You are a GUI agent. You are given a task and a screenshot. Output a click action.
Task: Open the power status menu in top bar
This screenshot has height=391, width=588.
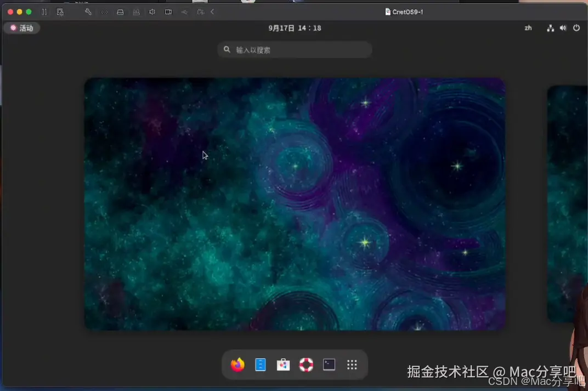[x=576, y=27]
